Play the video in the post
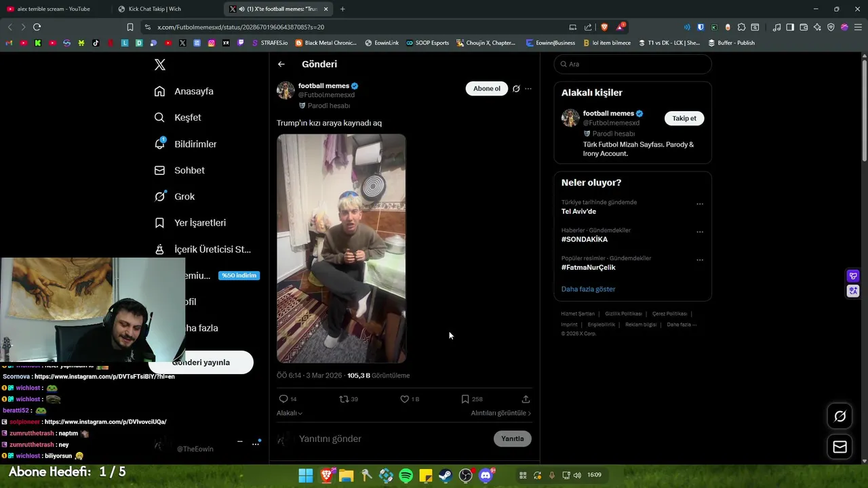This screenshot has width=868, height=488. (341, 248)
